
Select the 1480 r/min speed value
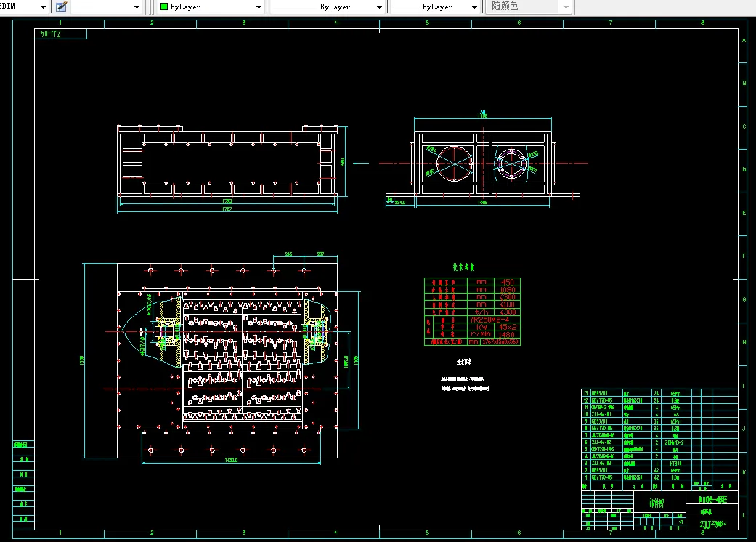[x=507, y=334]
